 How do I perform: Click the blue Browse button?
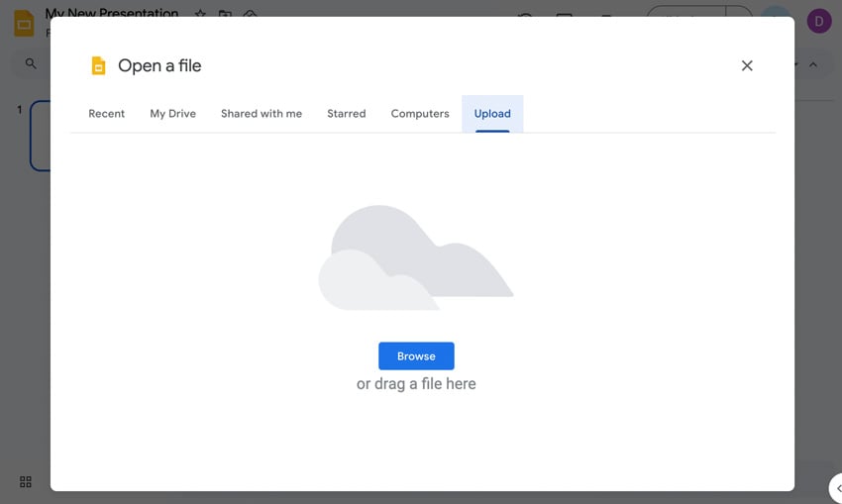point(416,356)
